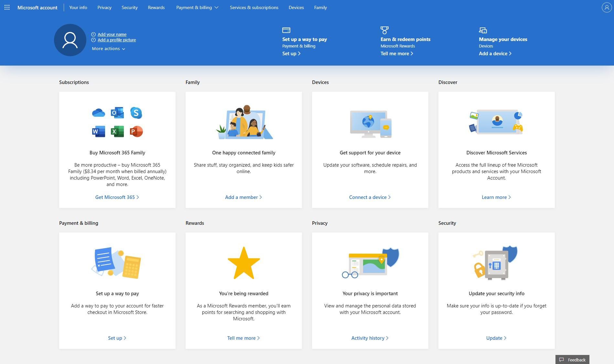Click the info icon beside Add a profile picture

pyautogui.click(x=93, y=40)
